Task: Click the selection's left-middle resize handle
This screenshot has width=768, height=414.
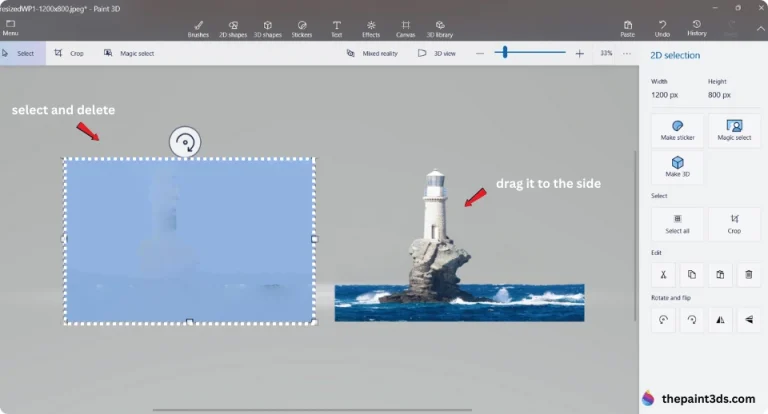Action: 64,239
